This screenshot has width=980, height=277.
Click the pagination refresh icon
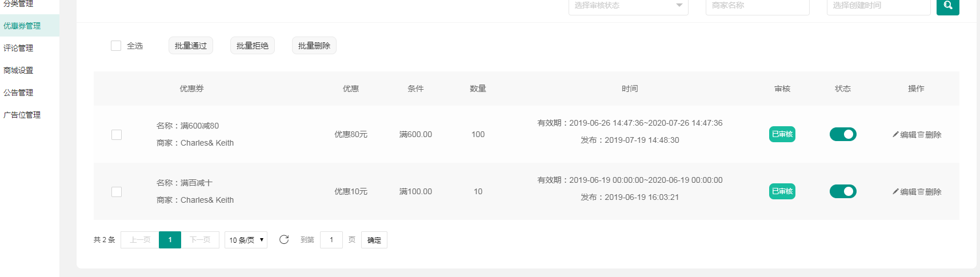tap(284, 240)
